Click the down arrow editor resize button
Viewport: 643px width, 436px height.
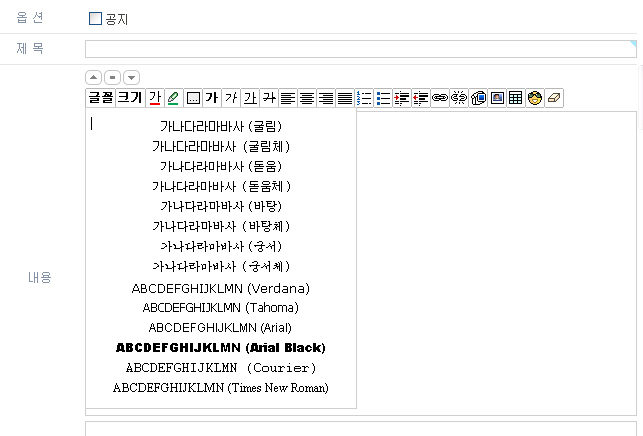pyautogui.click(x=131, y=77)
